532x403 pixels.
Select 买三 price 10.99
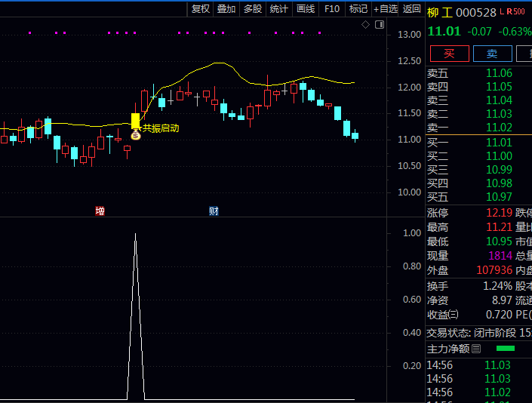[499, 170]
